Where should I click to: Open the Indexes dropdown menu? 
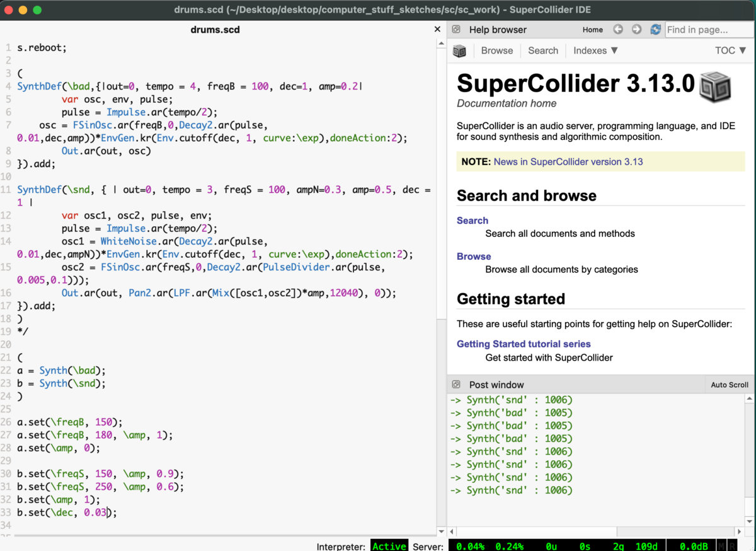pos(596,50)
